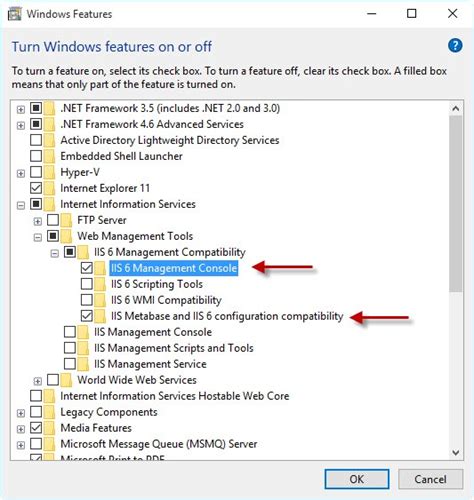This screenshot has height=500, width=474.
Task: Enable IIS Management Scripts and Tools checkbox
Action: point(70,348)
